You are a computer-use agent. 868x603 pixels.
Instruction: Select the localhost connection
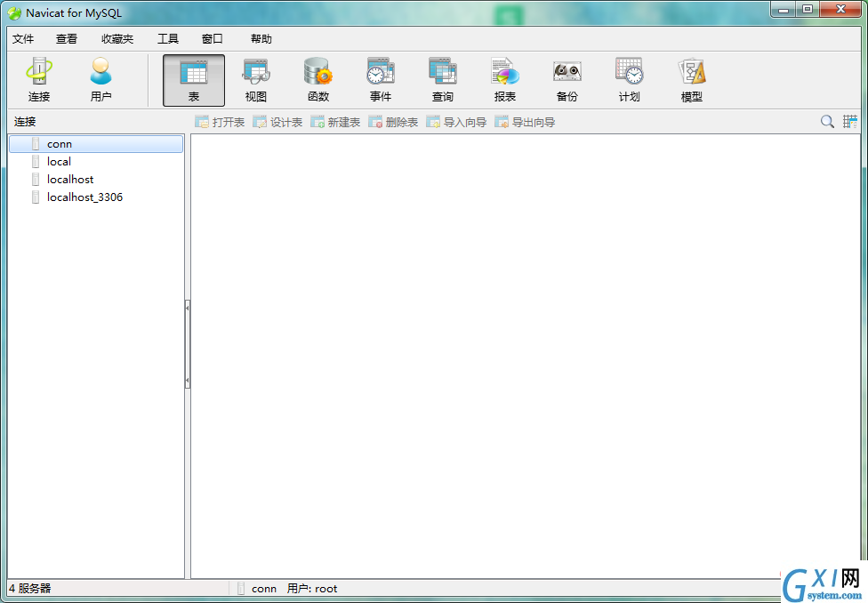coord(96,180)
